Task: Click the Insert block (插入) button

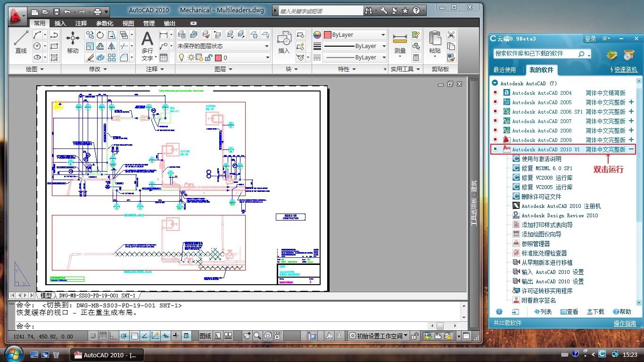Action: [284, 42]
